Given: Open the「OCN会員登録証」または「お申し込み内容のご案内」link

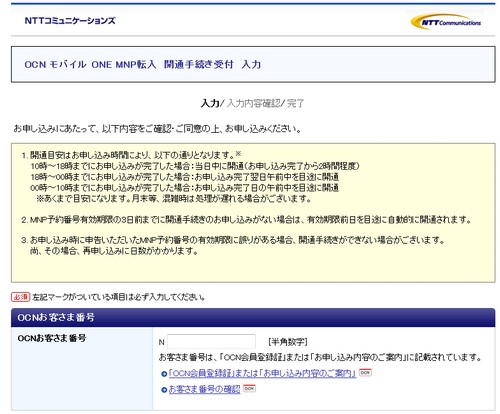Looking at the screenshot, I should click(x=262, y=373).
